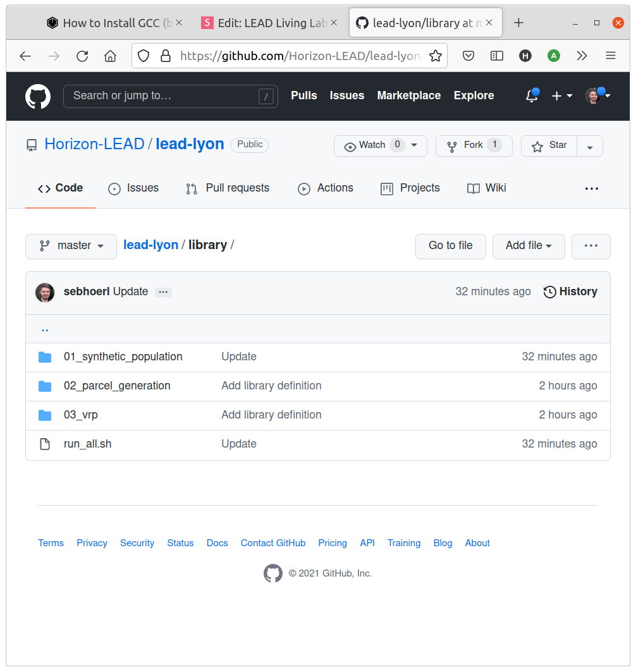
Task: Click the repository book icon
Action: pyautogui.click(x=31, y=145)
